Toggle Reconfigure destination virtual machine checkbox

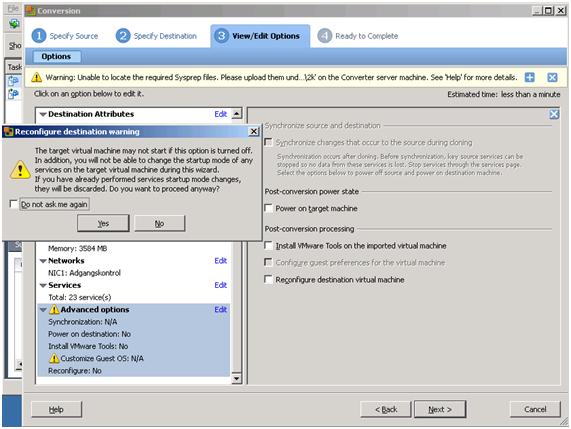click(x=268, y=279)
